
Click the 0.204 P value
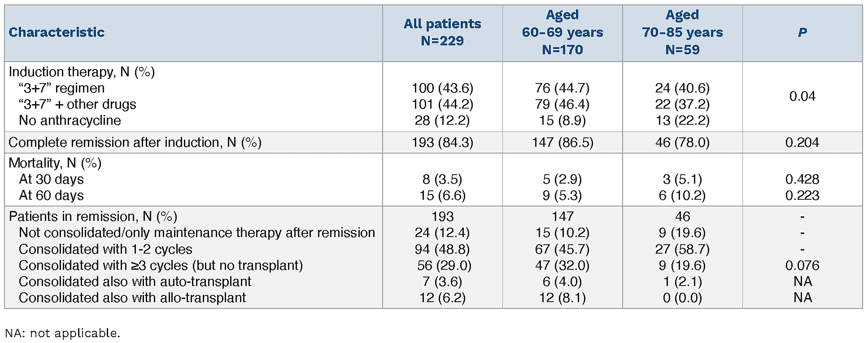pos(802,142)
